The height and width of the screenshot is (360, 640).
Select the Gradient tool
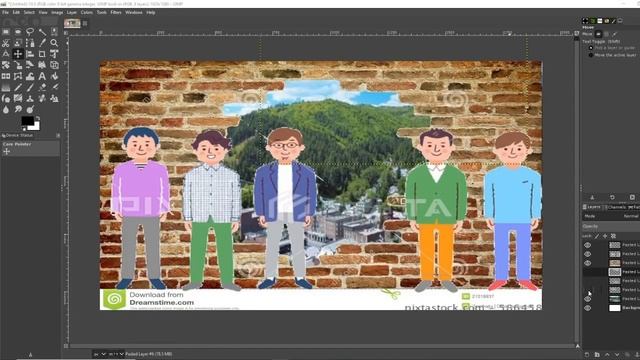tap(6, 87)
